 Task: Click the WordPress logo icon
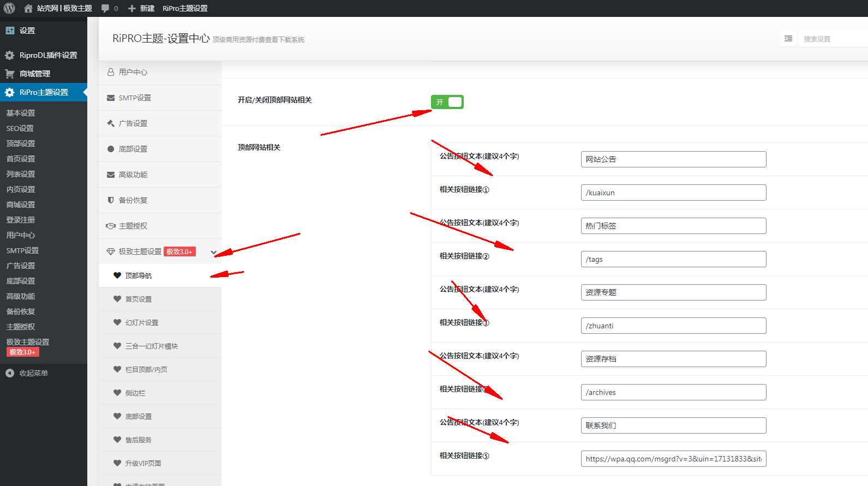point(9,8)
